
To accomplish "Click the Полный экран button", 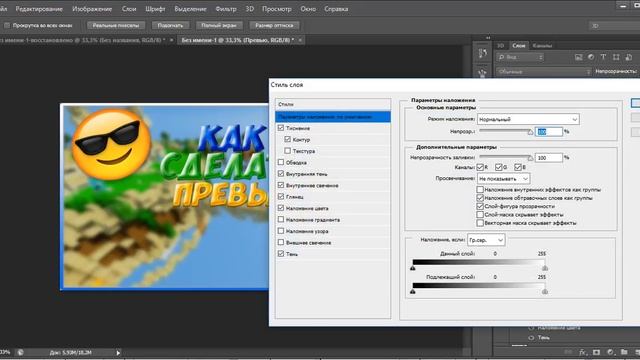I will point(219,25).
